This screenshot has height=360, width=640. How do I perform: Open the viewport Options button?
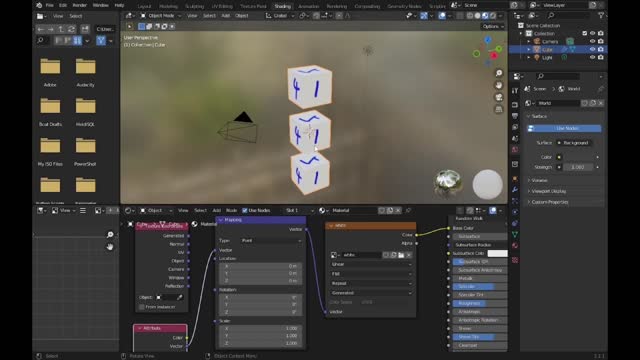coord(493,26)
